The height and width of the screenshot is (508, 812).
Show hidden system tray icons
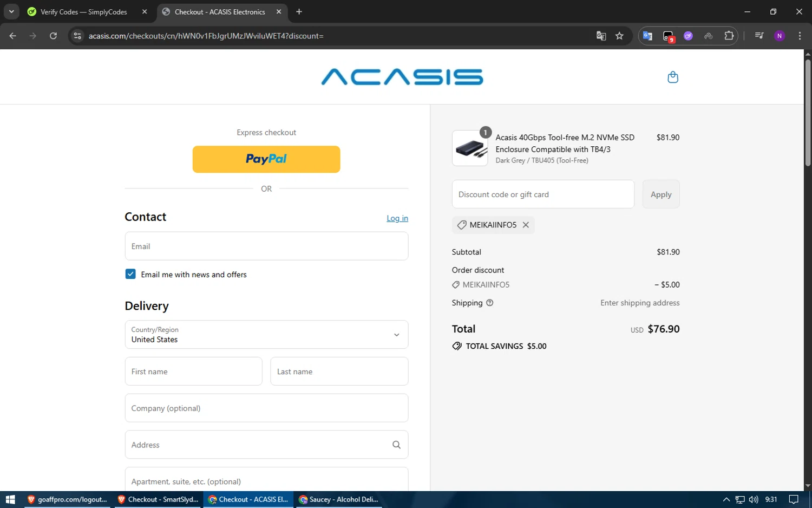pos(726,499)
